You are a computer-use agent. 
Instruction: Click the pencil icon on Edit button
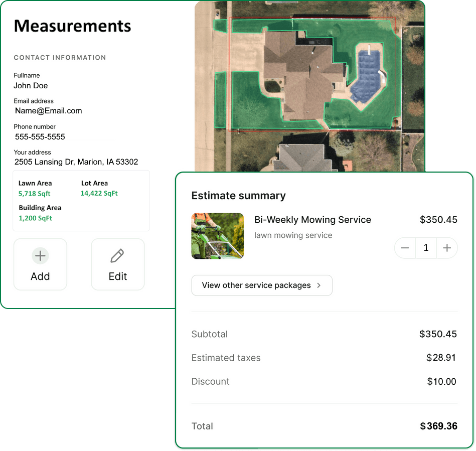tap(117, 256)
